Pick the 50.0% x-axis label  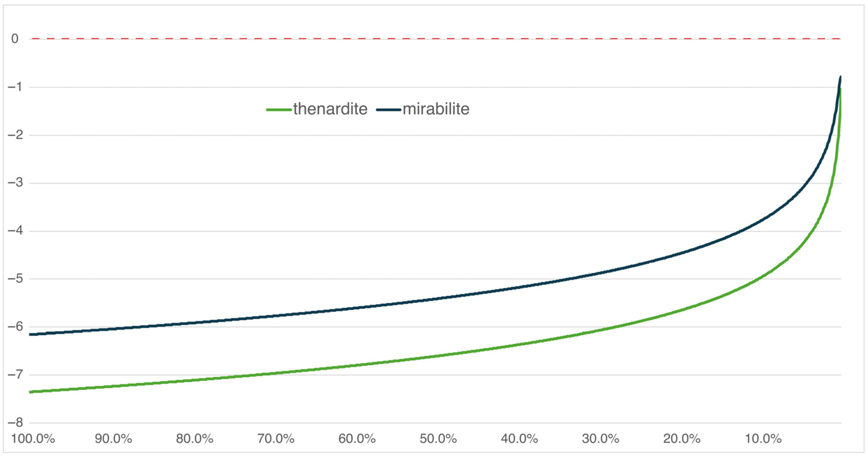[438, 439]
